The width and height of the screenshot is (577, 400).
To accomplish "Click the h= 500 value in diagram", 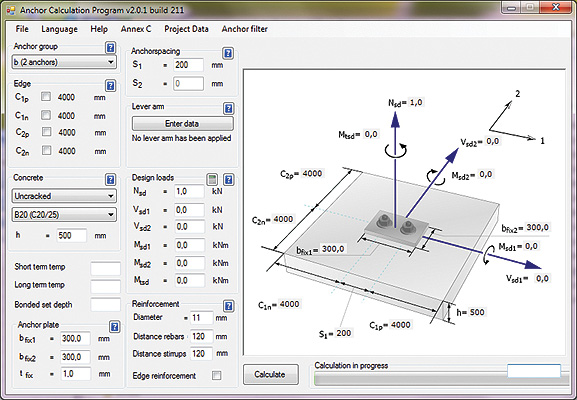I will 477,312.
